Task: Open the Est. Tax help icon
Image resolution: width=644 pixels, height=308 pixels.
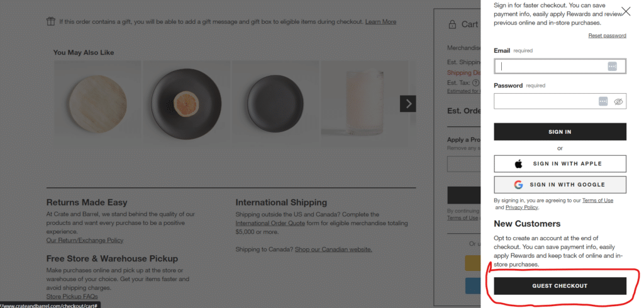Action: (475, 82)
